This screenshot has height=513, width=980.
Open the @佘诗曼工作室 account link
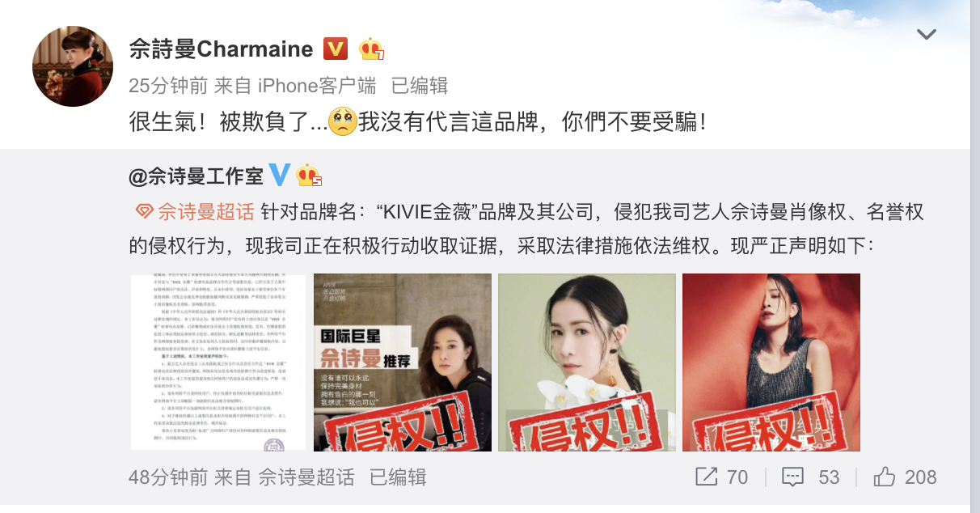[196, 175]
